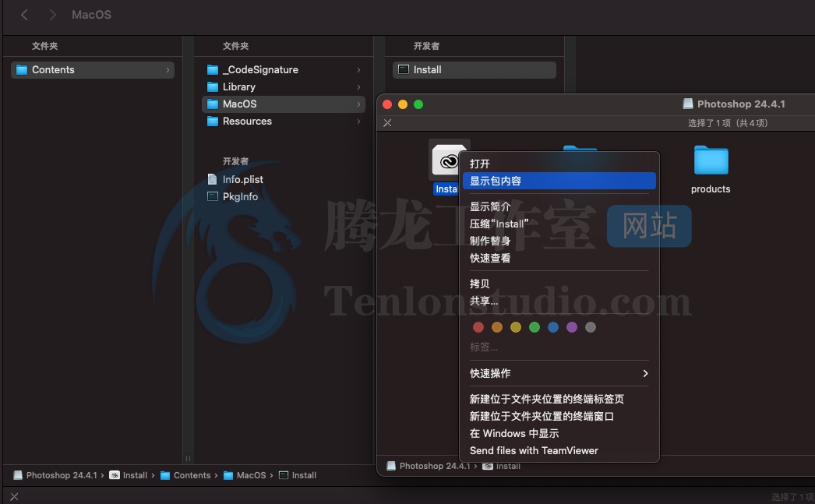This screenshot has height=504, width=815.
Task: Click the Install label under the app icon
Action: pos(446,189)
